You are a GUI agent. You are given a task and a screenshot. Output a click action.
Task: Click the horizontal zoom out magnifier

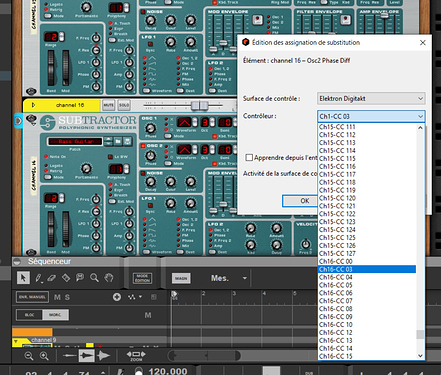29,356
